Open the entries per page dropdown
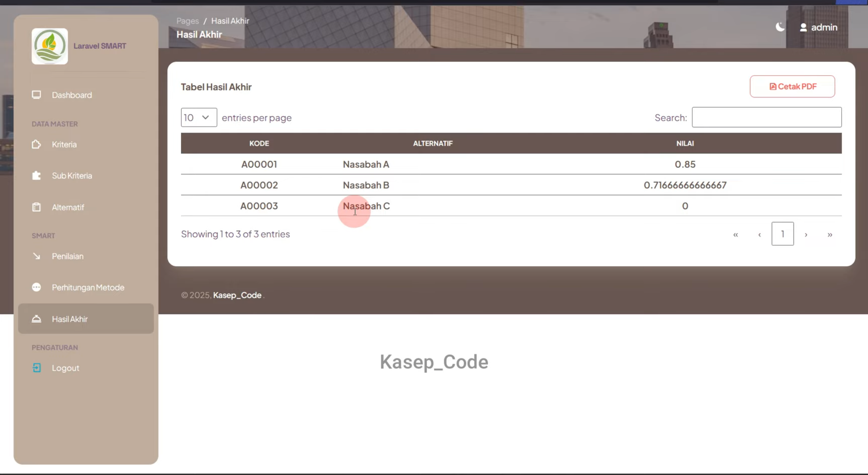 (x=199, y=117)
